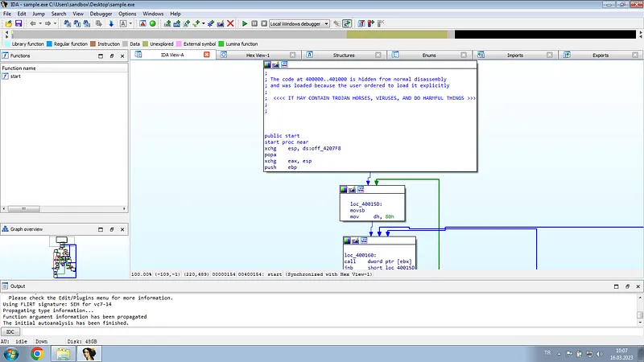Click the Save database icon
Screen dimensions: 644x362
(18, 24)
